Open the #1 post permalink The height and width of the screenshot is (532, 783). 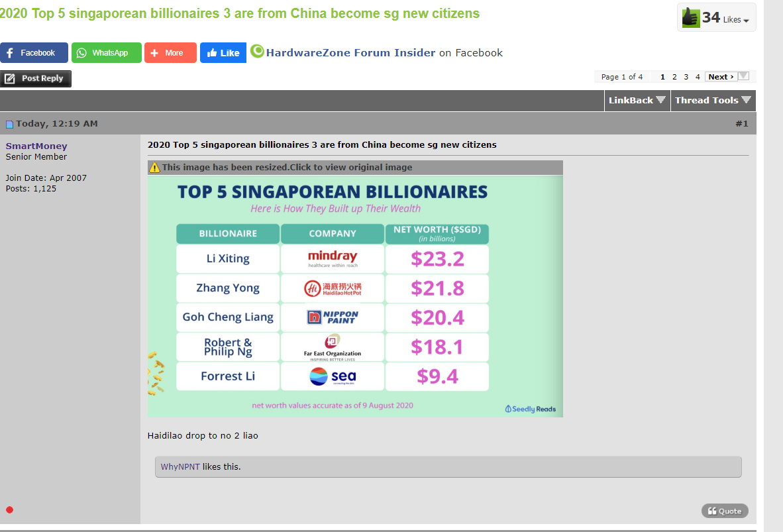741,123
